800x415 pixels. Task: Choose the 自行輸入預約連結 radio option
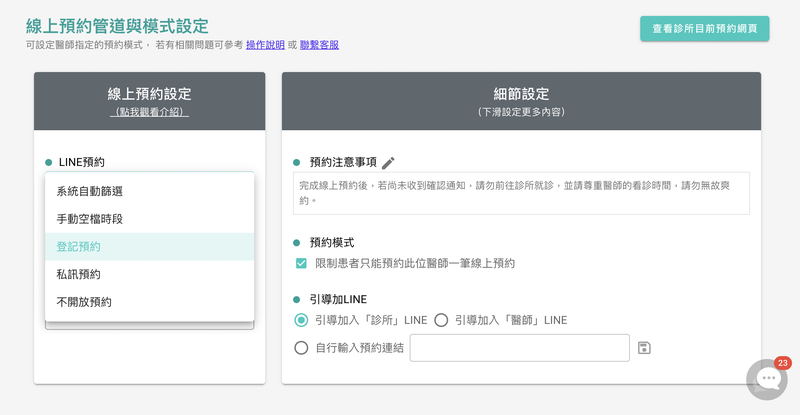coord(301,348)
